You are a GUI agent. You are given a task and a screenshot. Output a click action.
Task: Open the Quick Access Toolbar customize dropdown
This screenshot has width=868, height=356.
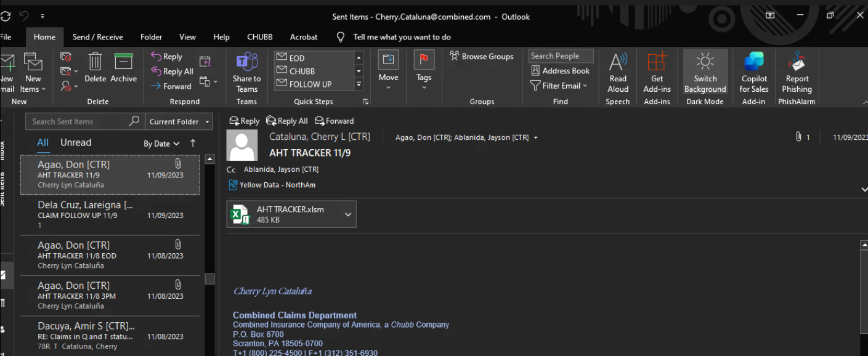pos(43,17)
